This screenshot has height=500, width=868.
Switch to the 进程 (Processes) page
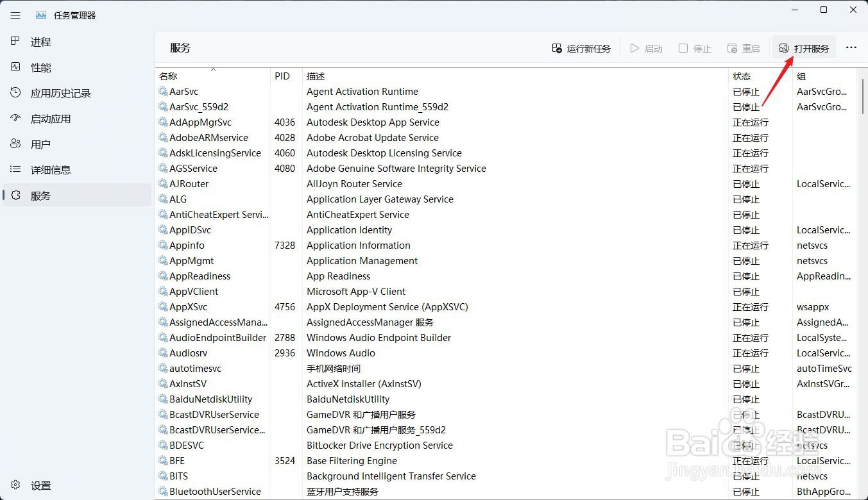(x=77, y=42)
